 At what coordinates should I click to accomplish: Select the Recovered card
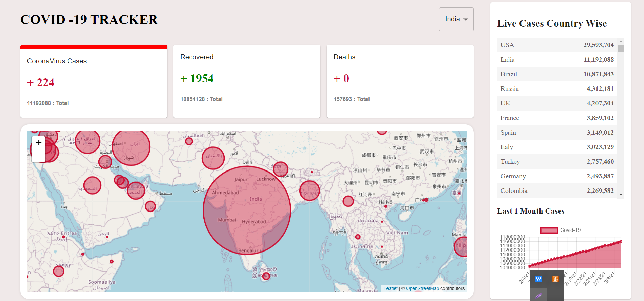pos(247,81)
